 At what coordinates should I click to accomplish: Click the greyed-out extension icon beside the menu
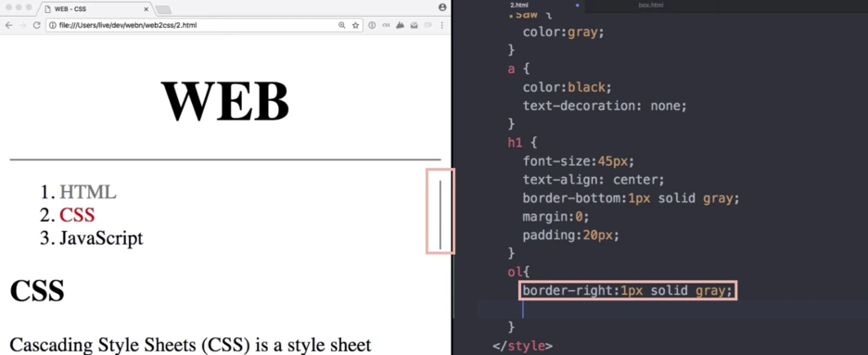click(x=428, y=25)
